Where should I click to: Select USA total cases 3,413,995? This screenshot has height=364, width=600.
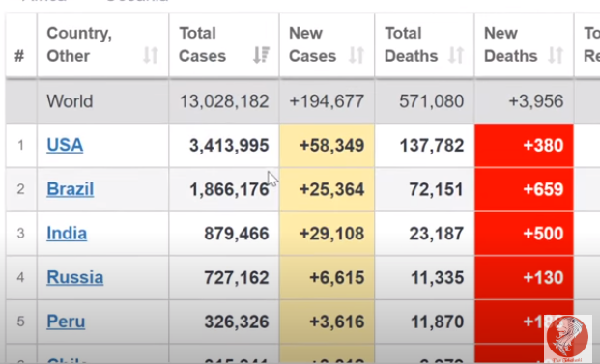point(229,145)
